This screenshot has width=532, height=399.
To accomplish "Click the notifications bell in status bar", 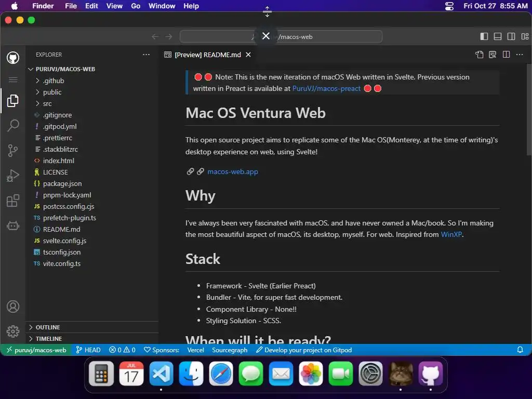I will tap(520, 350).
